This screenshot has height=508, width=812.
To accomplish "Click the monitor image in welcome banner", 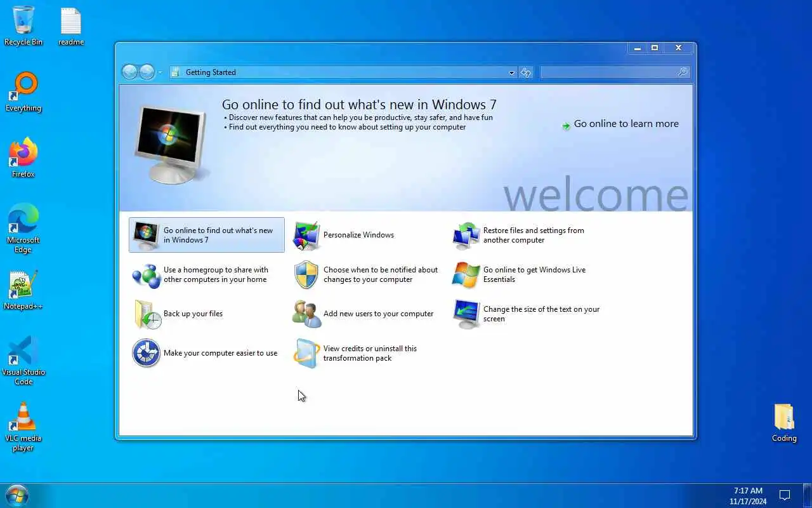I will coord(171,145).
